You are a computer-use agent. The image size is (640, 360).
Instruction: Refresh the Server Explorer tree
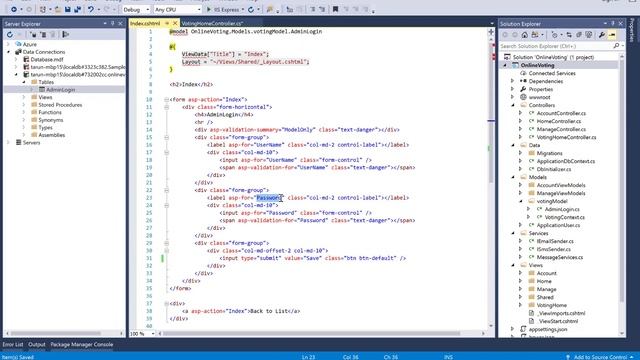[x=10, y=35]
